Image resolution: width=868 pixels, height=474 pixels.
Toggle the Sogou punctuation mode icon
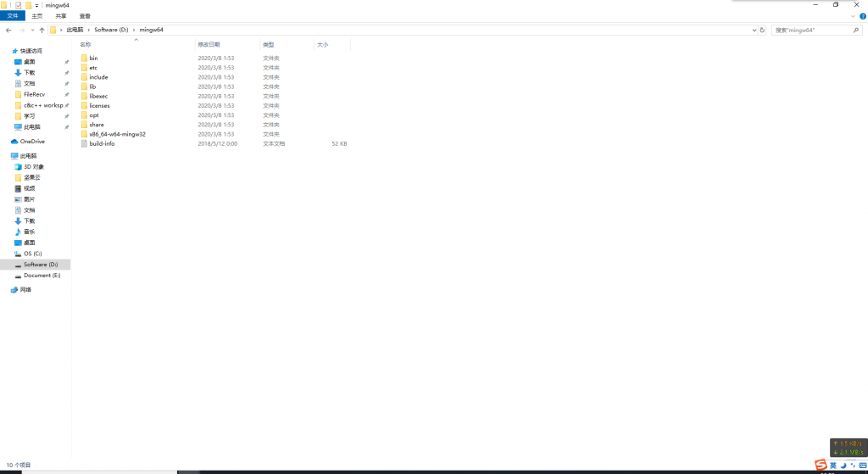(853, 466)
